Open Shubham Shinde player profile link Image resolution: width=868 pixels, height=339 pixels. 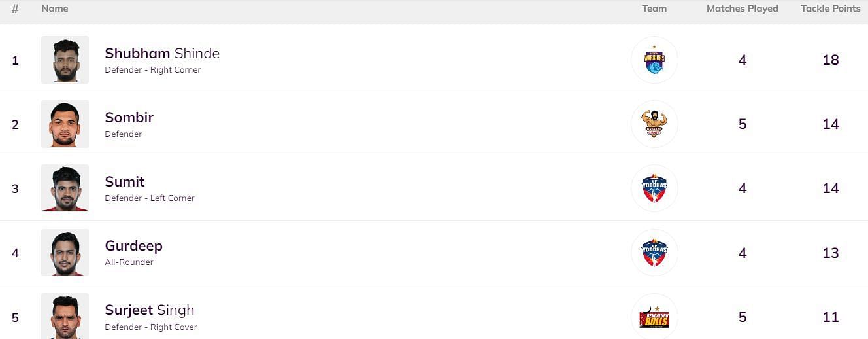coord(162,54)
